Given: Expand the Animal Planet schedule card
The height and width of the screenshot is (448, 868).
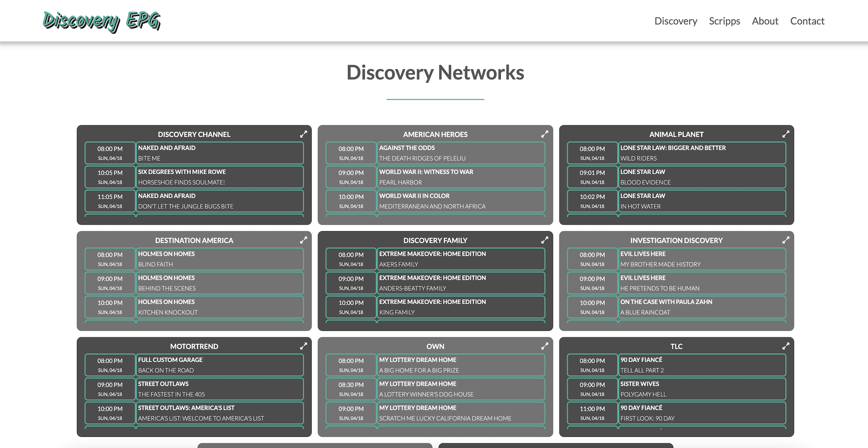Looking at the screenshot, I should click(786, 134).
